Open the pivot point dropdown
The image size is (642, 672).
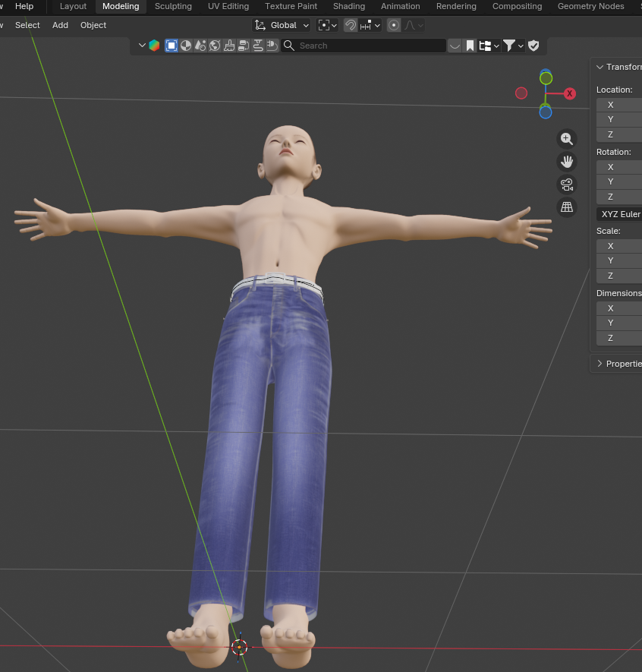point(327,25)
